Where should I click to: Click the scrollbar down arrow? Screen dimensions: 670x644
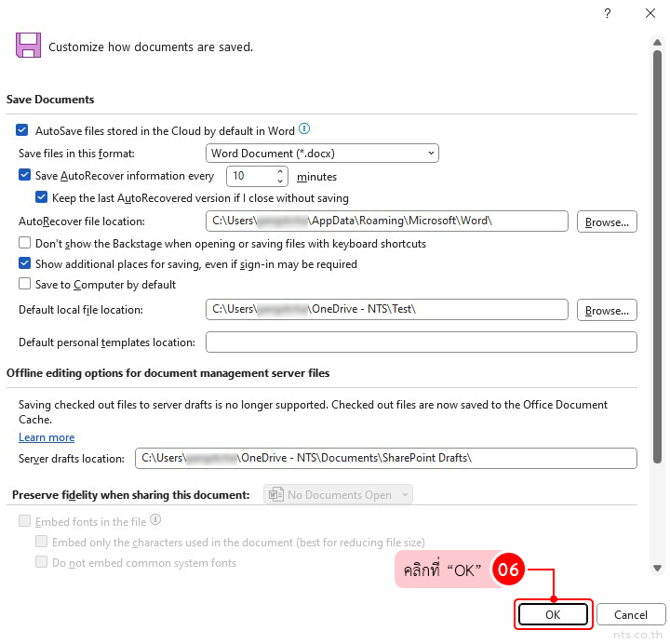coord(657,569)
